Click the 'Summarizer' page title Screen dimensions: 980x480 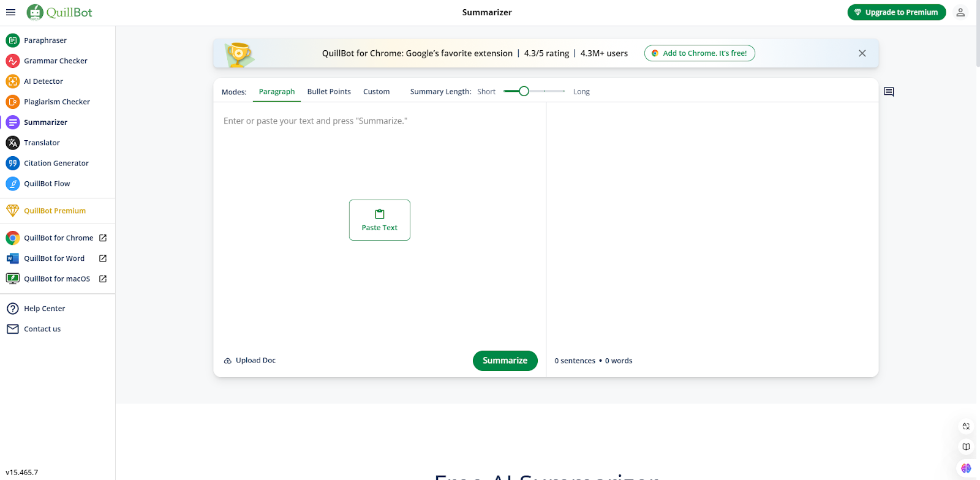coord(487,12)
